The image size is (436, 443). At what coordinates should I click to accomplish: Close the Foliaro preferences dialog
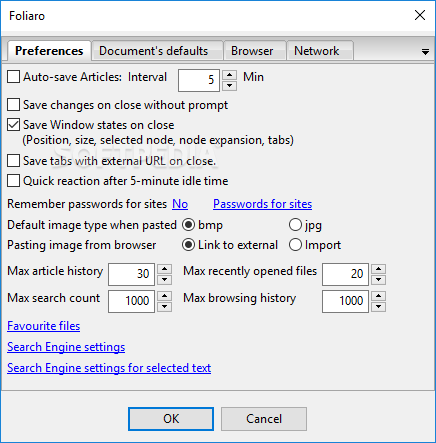tap(420, 15)
